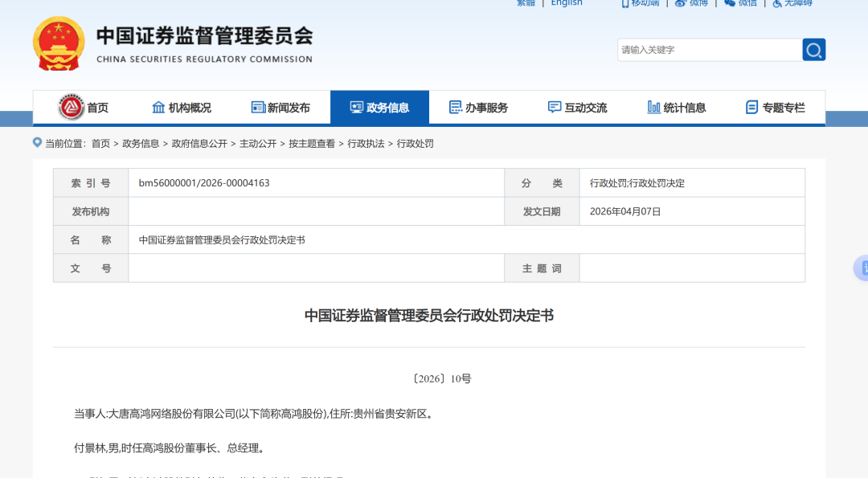Open the 统计信息 menu item
The height and width of the screenshot is (478, 868).
(677, 108)
